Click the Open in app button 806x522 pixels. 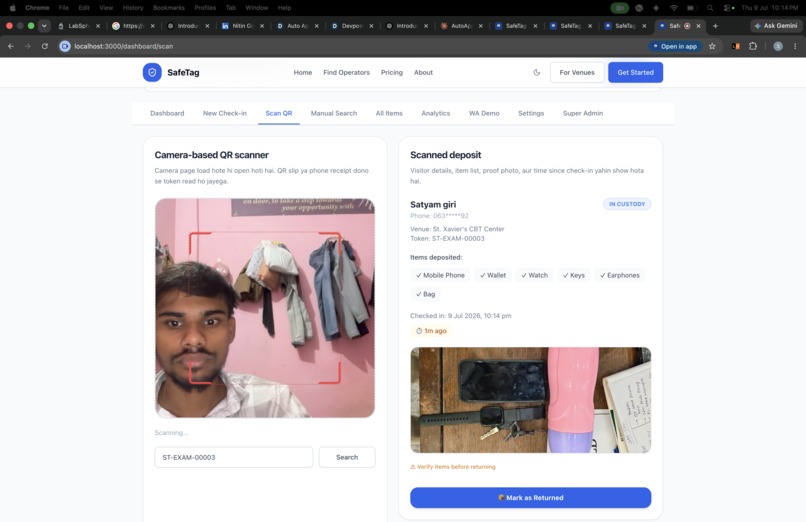pos(675,46)
